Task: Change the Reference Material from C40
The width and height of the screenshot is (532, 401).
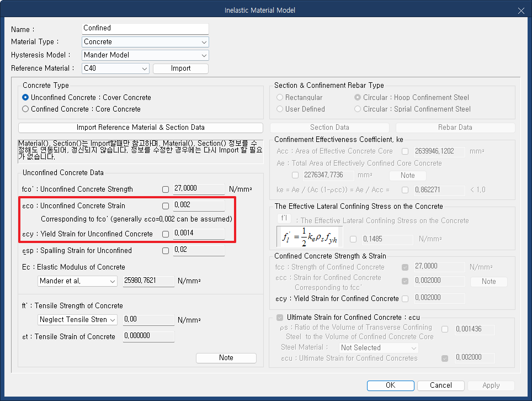Action: point(145,68)
